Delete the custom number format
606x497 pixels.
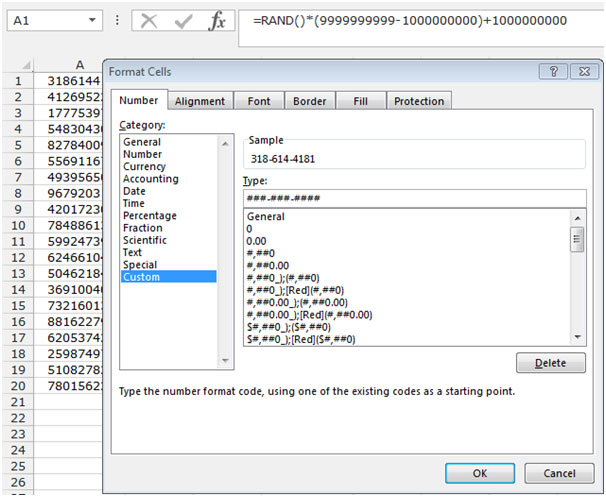tap(551, 363)
